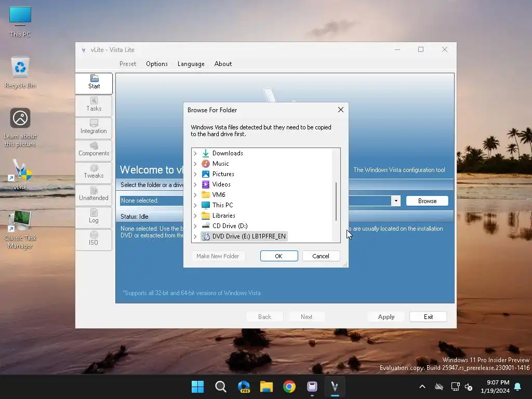
Task: Select the Recycle Bin desktop icon
Action: pyautogui.click(x=20, y=73)
